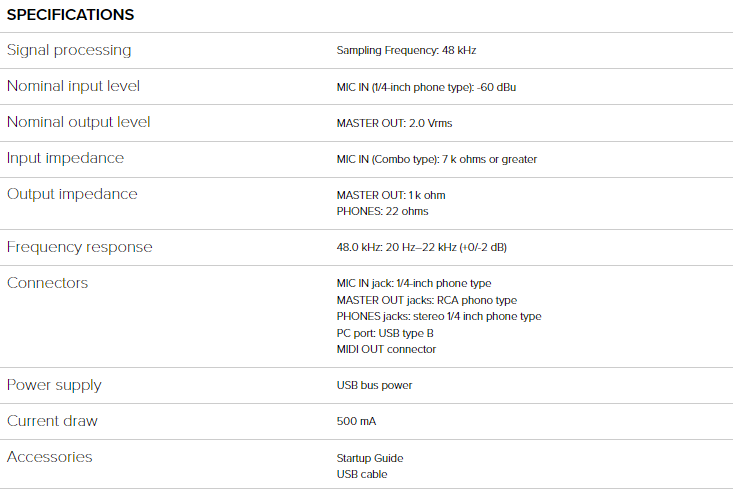Click the Power supply label
733x493 pixels.
click(54, 385)
